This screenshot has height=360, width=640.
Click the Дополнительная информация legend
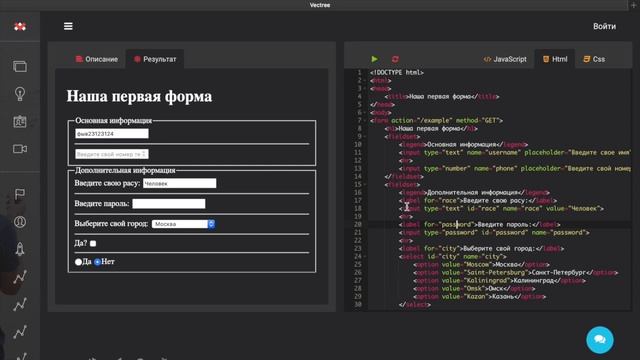[125, 170]
